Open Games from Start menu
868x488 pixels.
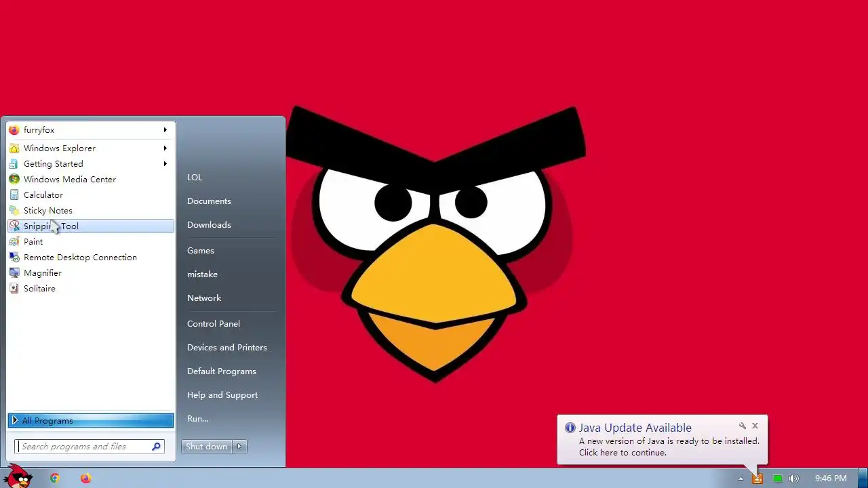tap(201, 251)
